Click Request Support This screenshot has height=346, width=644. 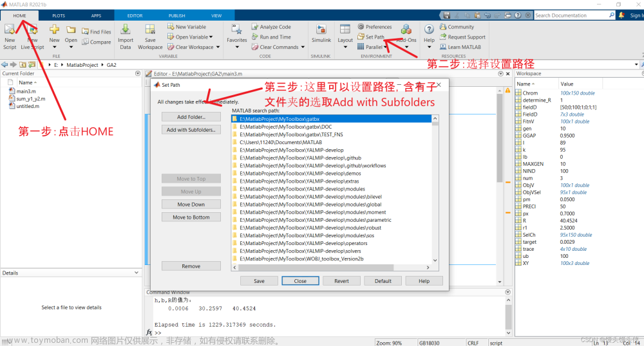462,37
